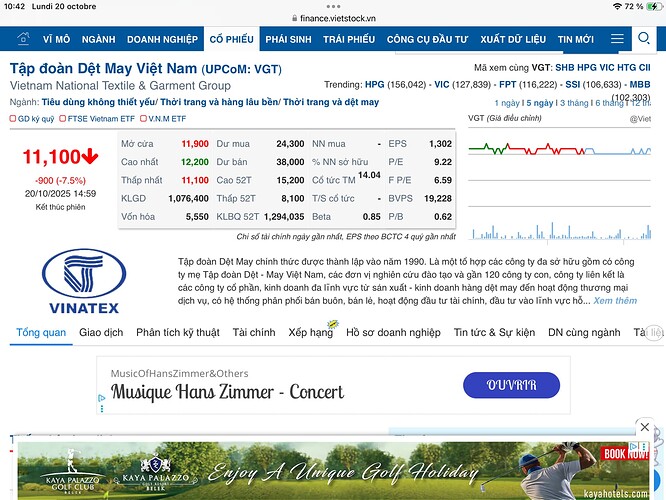Open the hamburger menu icon
666x500 pixels.
[617, 39]
